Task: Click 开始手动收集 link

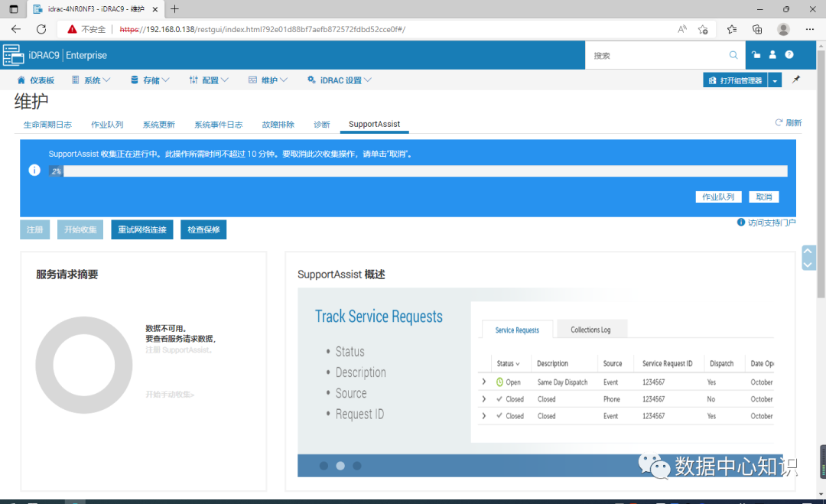Action: pos(170,394)
